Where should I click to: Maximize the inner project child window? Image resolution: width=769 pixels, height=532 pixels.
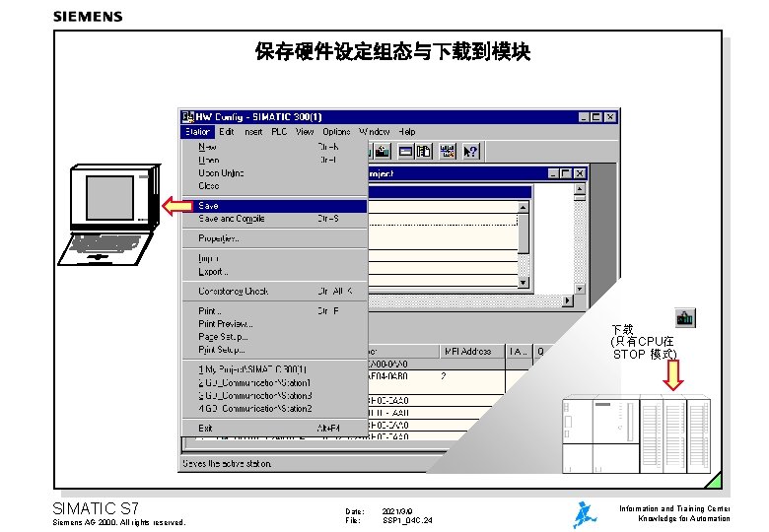point(566,173)
